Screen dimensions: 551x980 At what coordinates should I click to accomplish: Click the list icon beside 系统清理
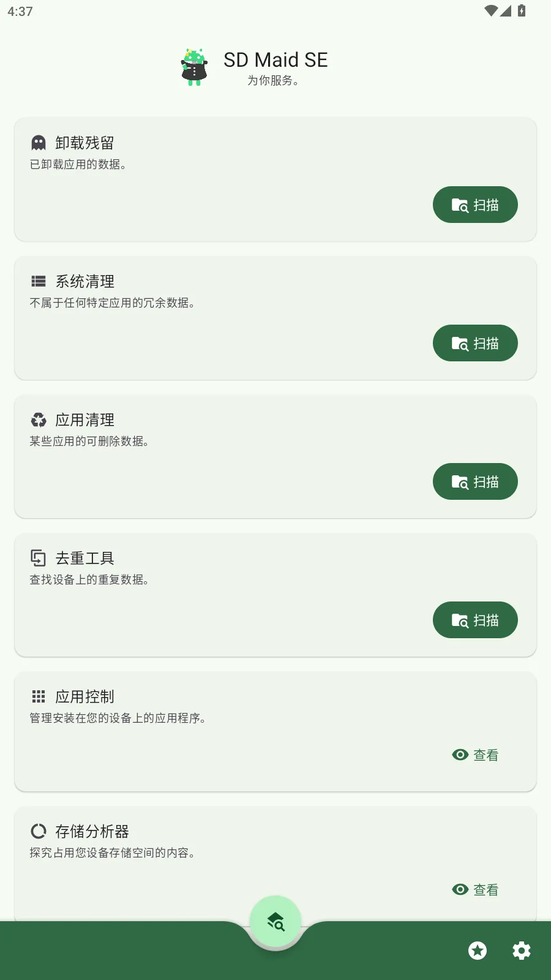pos(39,281)
